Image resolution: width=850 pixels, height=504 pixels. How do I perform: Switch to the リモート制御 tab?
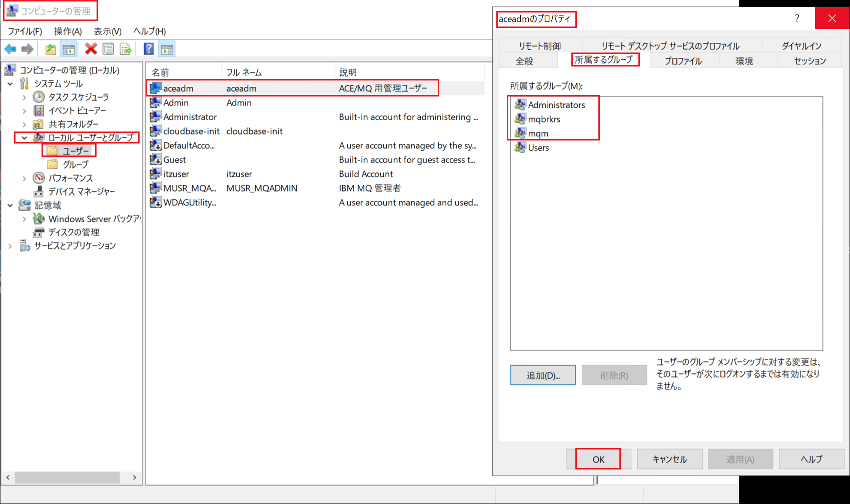pos(540,45)
